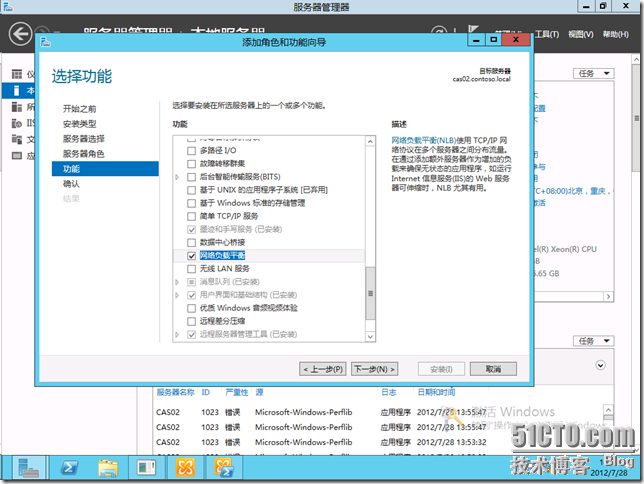Expand User Interfaces and Infrastructure node
The image size is (644, 484).
coord(177,295)
